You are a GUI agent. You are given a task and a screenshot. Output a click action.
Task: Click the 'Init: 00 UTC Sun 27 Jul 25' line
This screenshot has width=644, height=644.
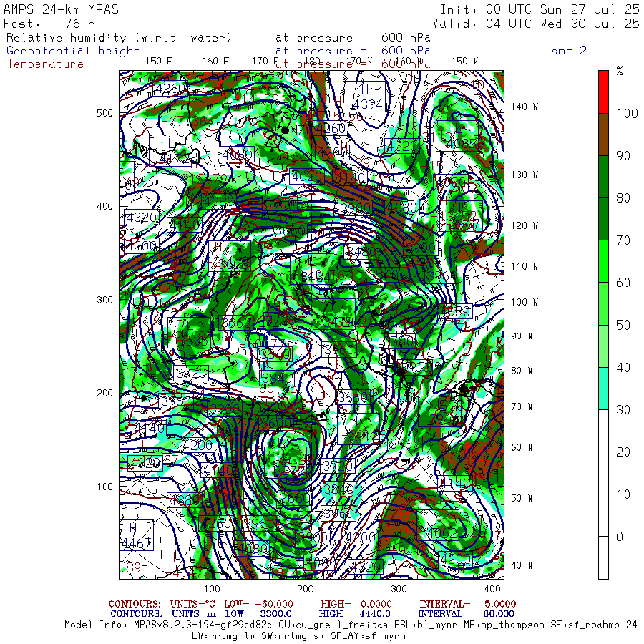pos(540,9)
